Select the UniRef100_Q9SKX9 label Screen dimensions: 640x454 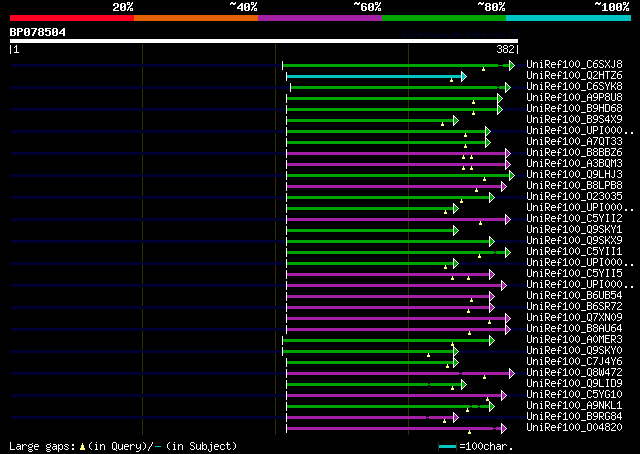(x=574, y=240)
